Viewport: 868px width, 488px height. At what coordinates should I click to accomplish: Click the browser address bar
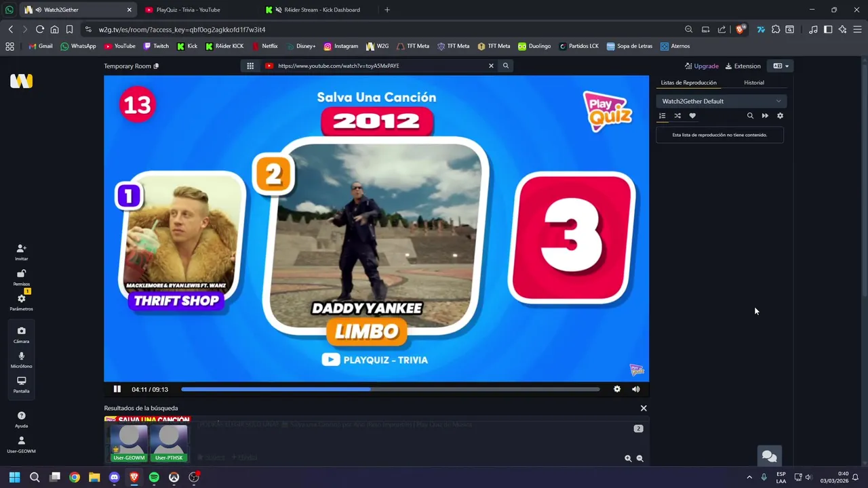pyautogui.click(x=380, y=29)
